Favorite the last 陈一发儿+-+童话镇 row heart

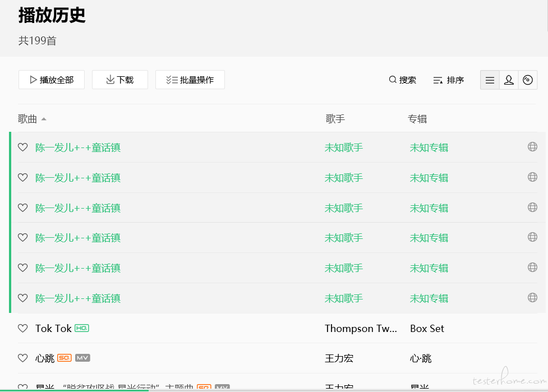point(23,298)
